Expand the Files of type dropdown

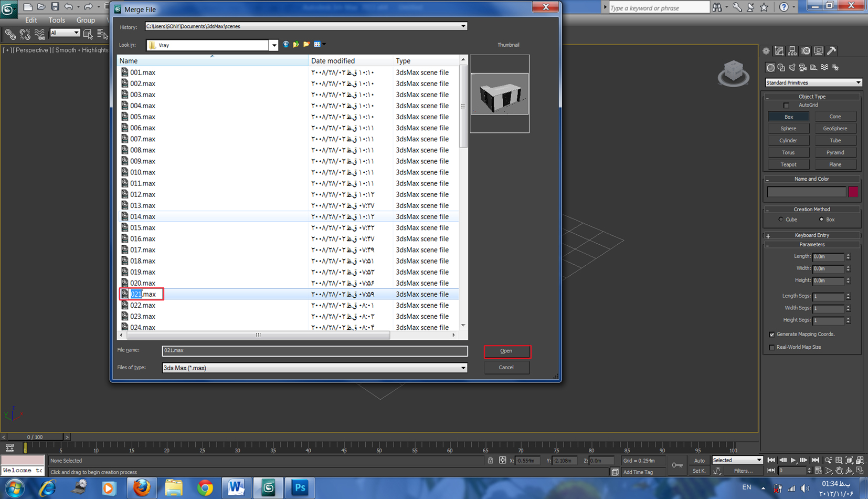(463, 368)
